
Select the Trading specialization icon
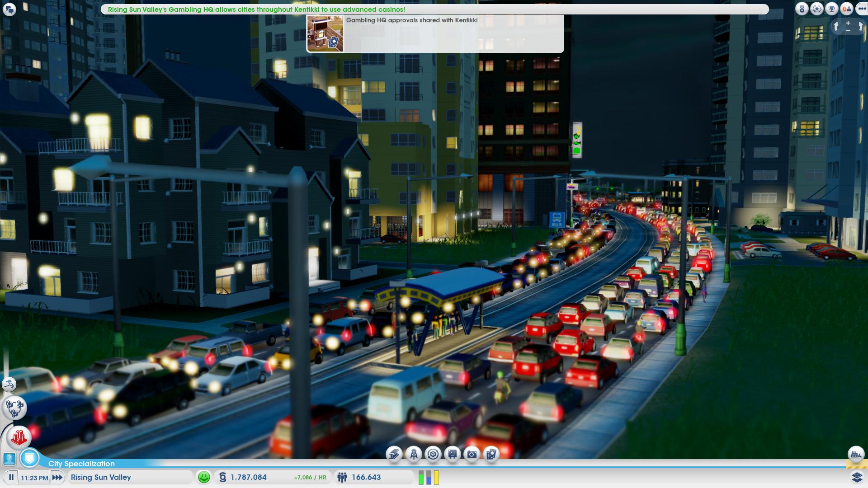point(433,454)
